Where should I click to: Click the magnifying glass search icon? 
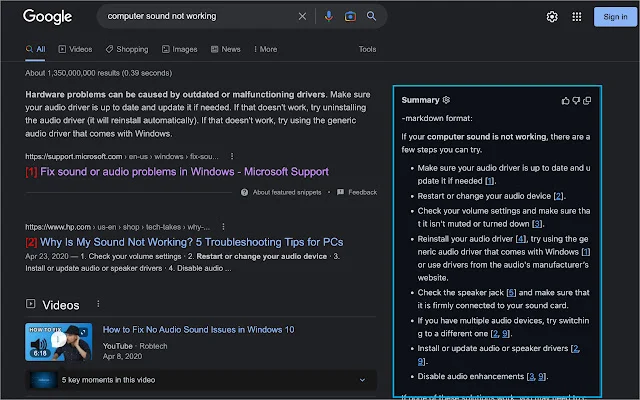point(371,17)
